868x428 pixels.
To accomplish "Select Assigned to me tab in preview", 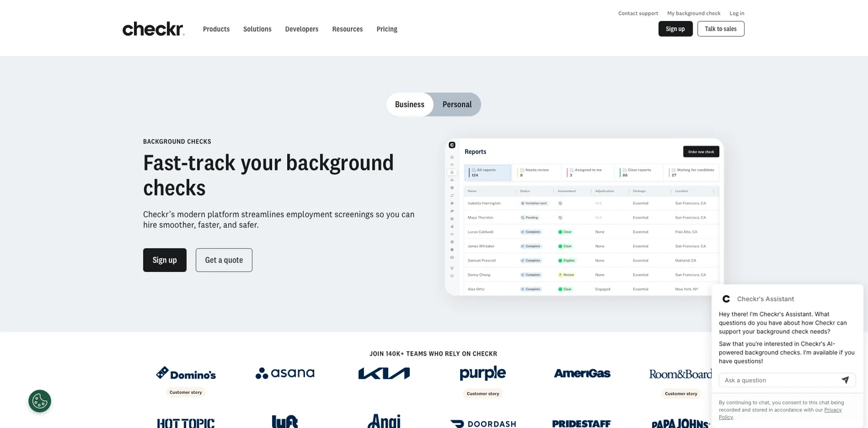I will (x=589, y=172).
